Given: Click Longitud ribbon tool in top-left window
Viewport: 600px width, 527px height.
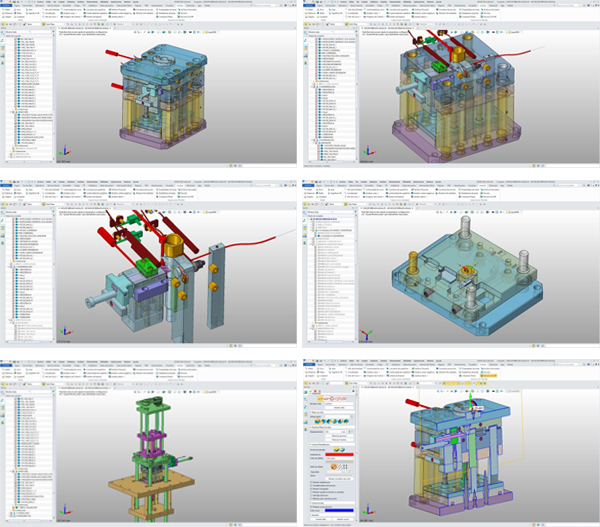Looking at the screenshot, I should [19, 17].
